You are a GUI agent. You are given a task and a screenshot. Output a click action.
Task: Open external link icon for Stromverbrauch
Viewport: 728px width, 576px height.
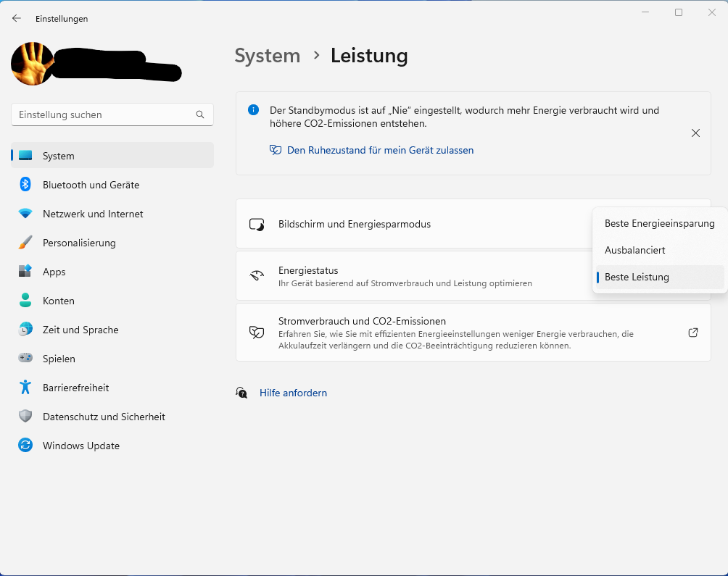pos(693,333)
